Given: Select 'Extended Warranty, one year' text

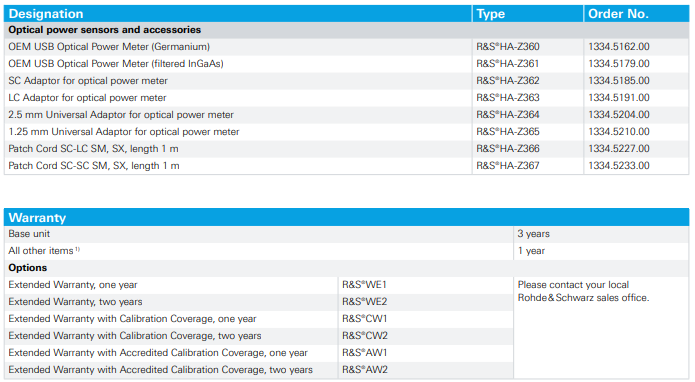Looking at the screenshot, I should tap(73, 285).
